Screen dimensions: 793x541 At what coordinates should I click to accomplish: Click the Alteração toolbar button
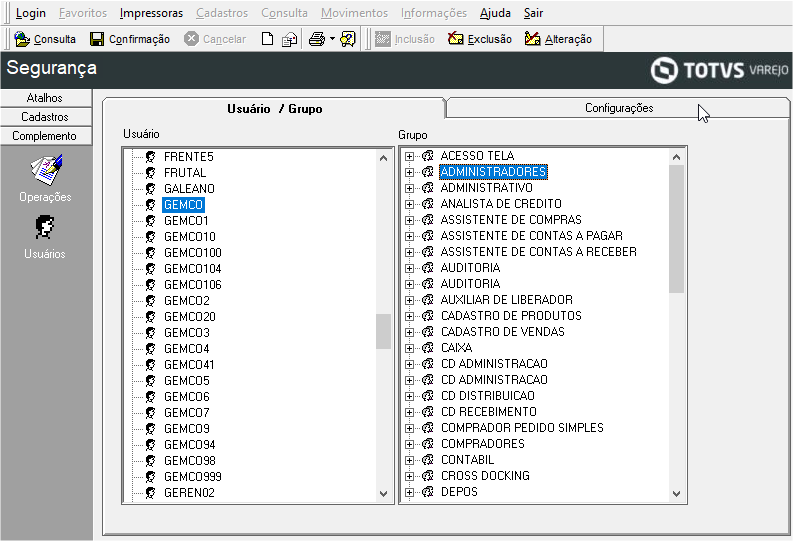(558, 39)
